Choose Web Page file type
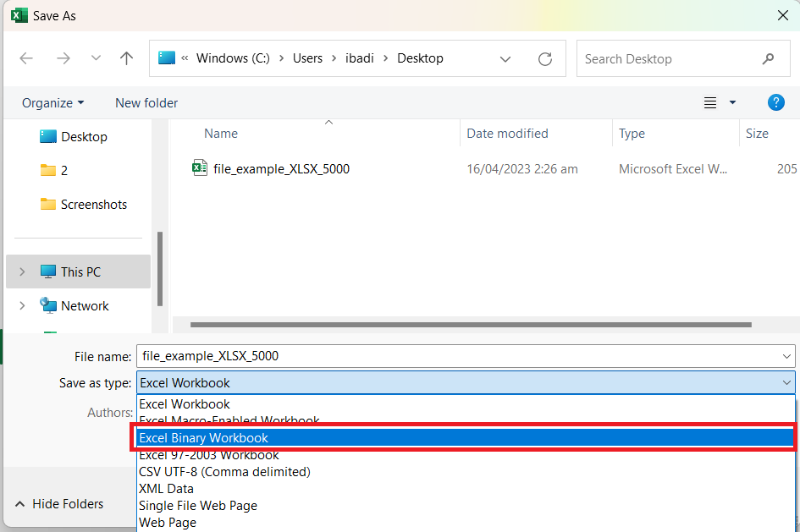The height and width of the screenshot is (532, 800). [466, 523]
